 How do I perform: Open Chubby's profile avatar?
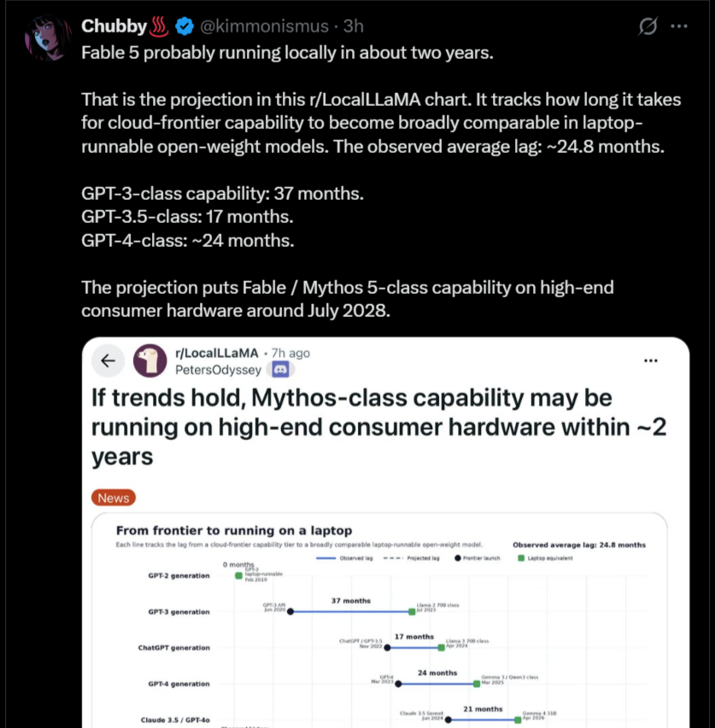[x=47, y=37]
